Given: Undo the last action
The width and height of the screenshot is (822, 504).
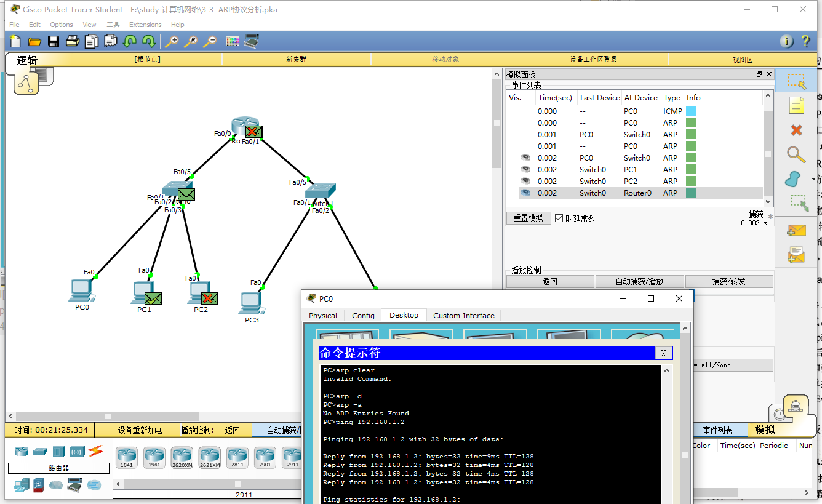Looking at the screenshot, I should tap(130, 41).
